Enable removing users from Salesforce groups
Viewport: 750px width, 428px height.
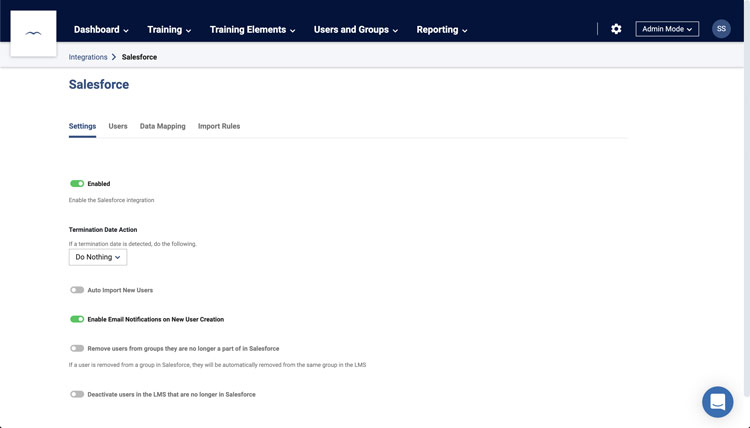[77, 348]
